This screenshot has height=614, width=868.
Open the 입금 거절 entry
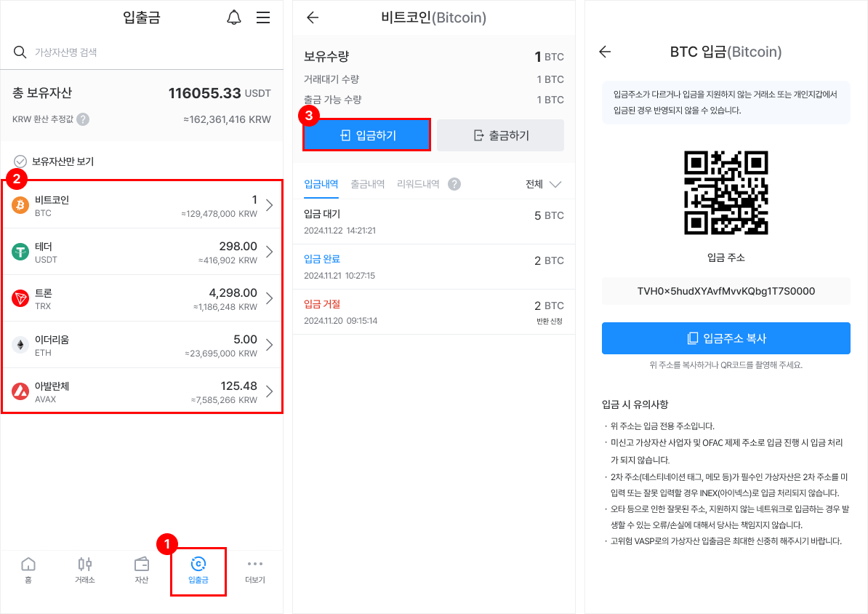tap(434, 311)
